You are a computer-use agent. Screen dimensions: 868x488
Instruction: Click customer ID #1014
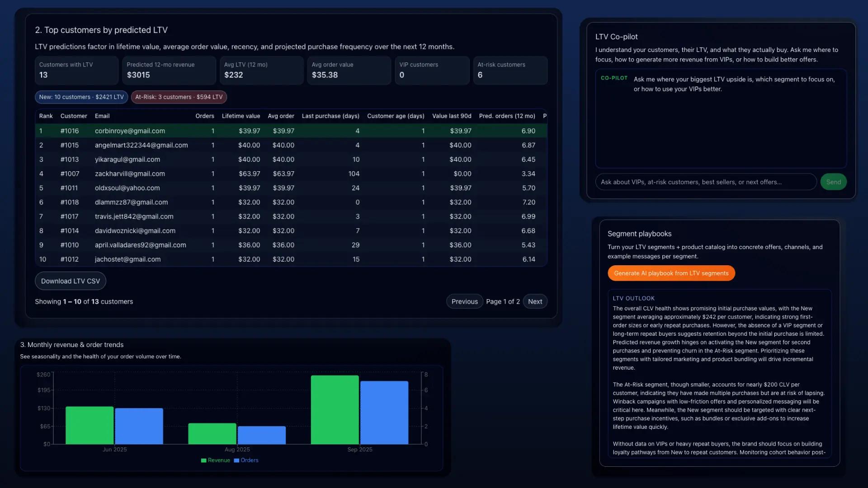point(70,231)
